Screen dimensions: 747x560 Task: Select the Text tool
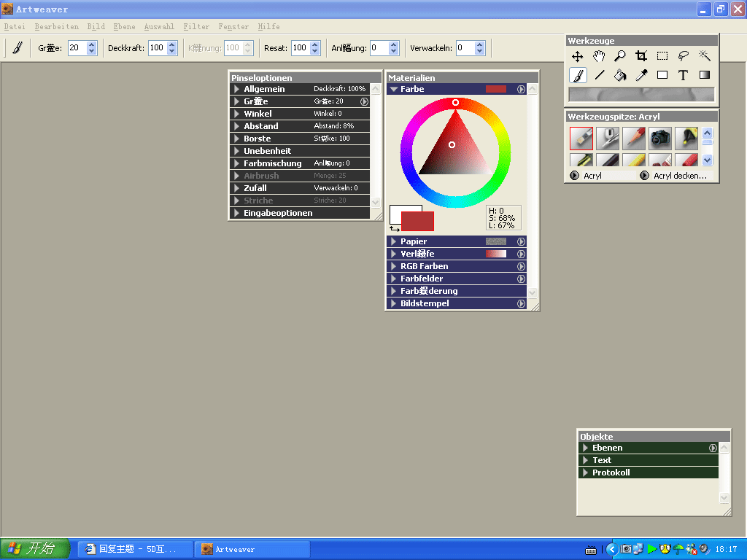tap(684, 75)
